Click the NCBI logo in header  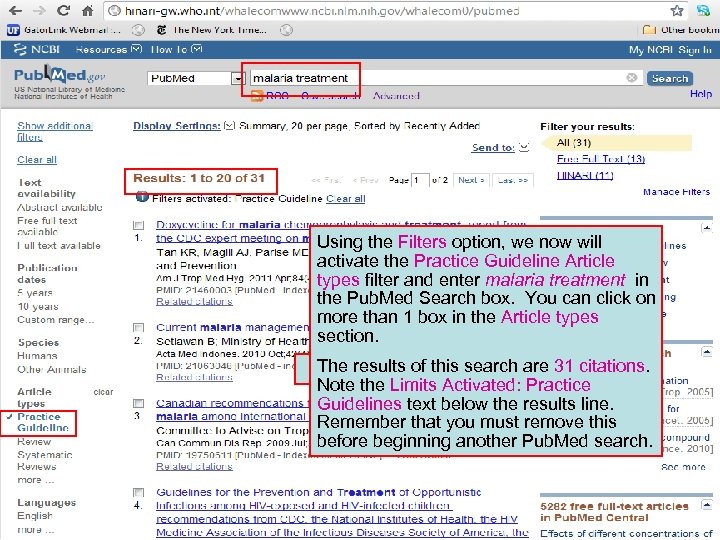pyautogui.click(x=37, y=49)
